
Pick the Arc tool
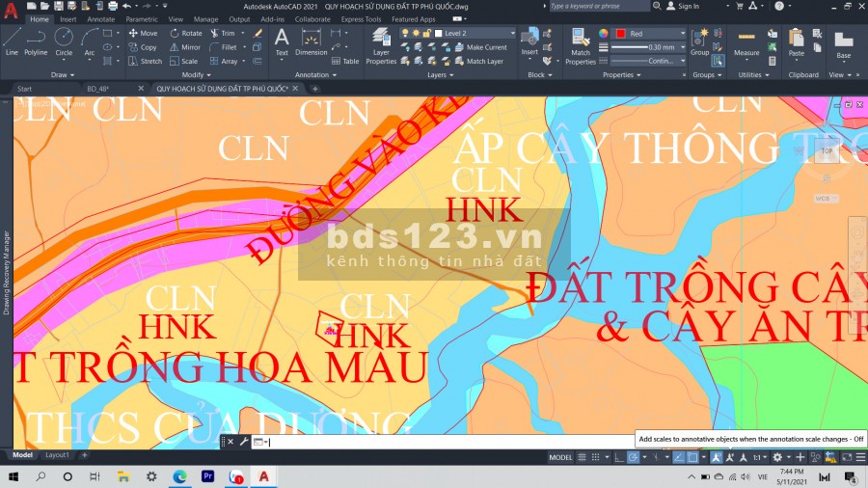[89, 41]
